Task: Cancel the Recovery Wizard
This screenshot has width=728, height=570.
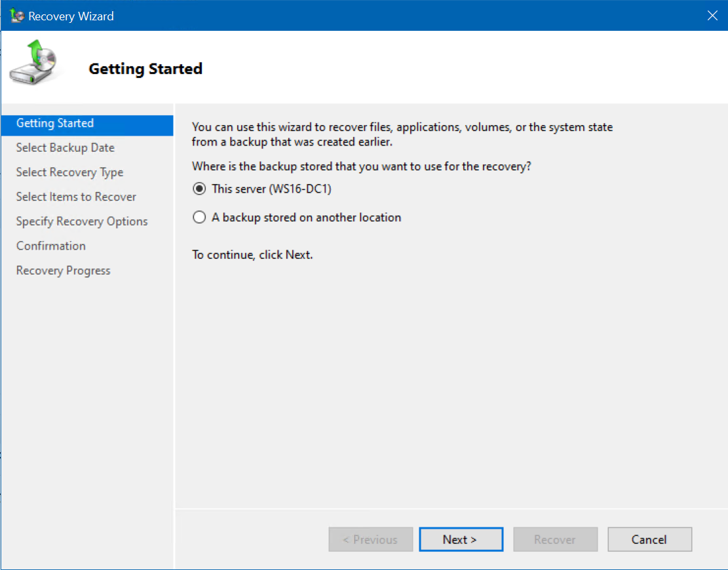Action: (x=649, y=539)
